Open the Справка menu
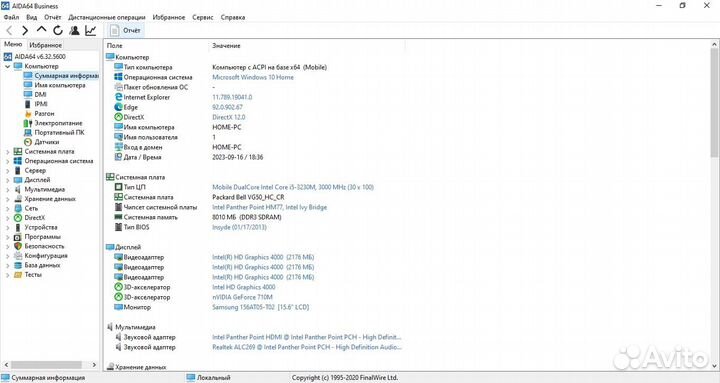This screenshot has height=383, width=720. pyautogui.click(x=233, y=17)
